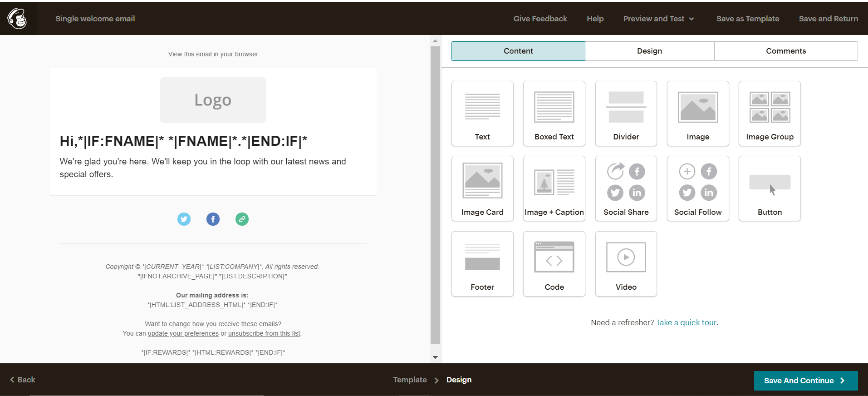Select the Text content block
Screen dimensions: 868x396
(482, 114)
